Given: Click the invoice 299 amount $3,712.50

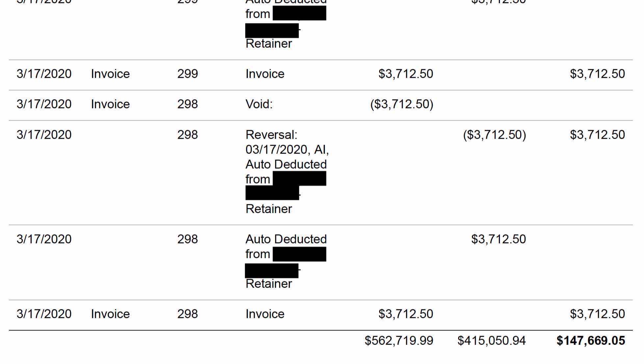Looking at the screenshot, I should coord(405,74).
